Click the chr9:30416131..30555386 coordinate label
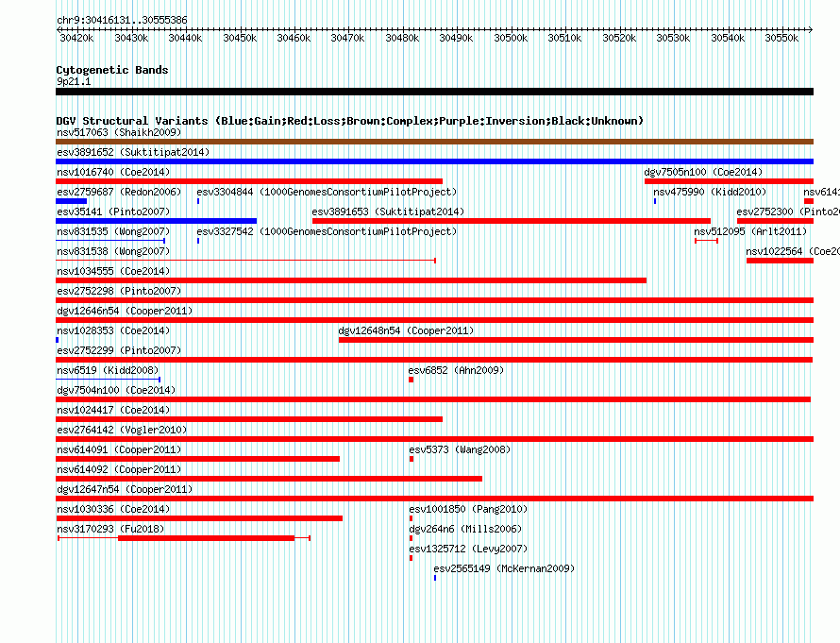Viewport: 840px width, 643px height. pyautogui.click(x=122, y=20)
